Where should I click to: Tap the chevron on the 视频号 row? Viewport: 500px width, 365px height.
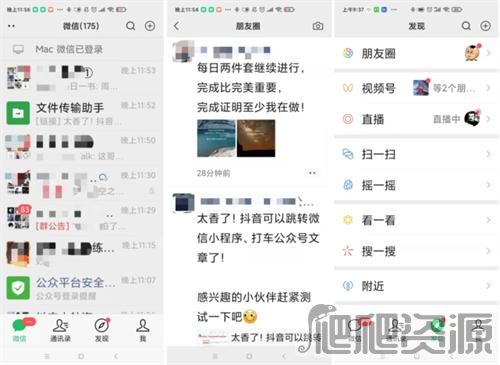point(488,88)
